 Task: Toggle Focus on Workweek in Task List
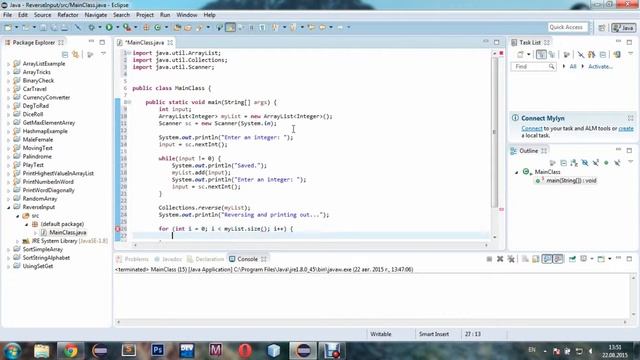[x=566, y=54]
